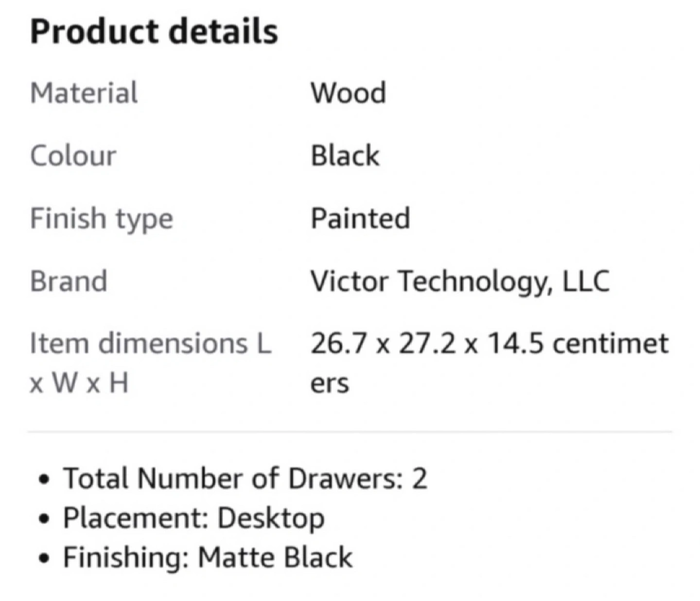Select the Brand label

point(69,281)
